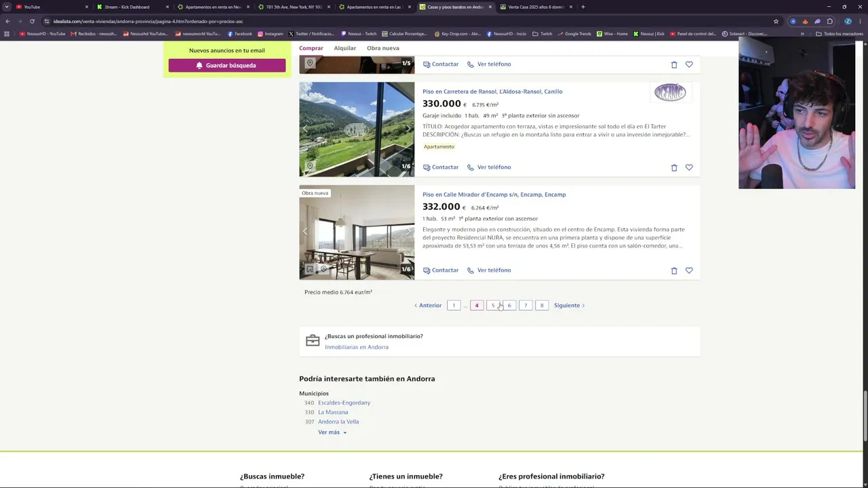The height and width of the screenshot is (488, 868).
Task: Favorite the 330.000 € Canillo listing heart
Action: pyautogui.click(x=689, y=167)
